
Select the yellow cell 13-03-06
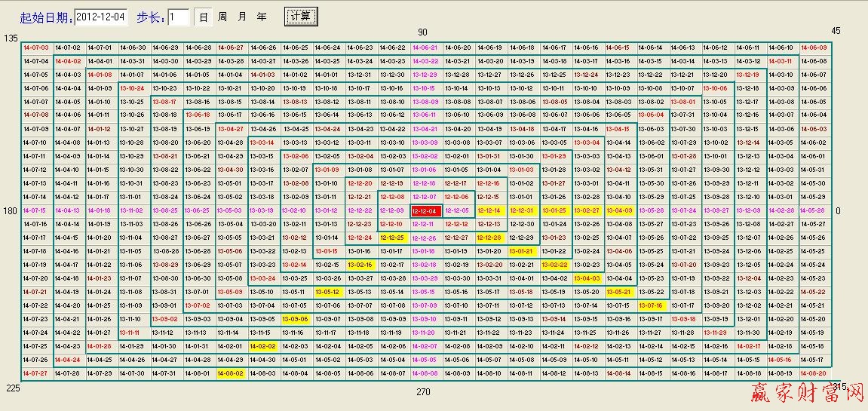[x=296, y=320]
